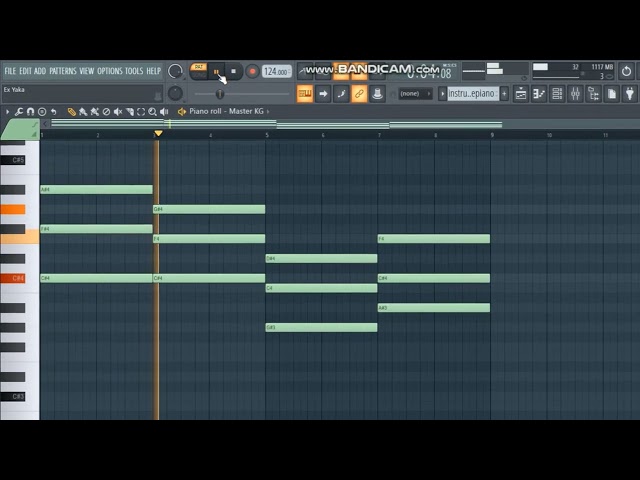This screenshot has width=640, height=480.
Task: Click the minimap scroll-left arrow
Action: pyautogui.click(x=45, y=124)
